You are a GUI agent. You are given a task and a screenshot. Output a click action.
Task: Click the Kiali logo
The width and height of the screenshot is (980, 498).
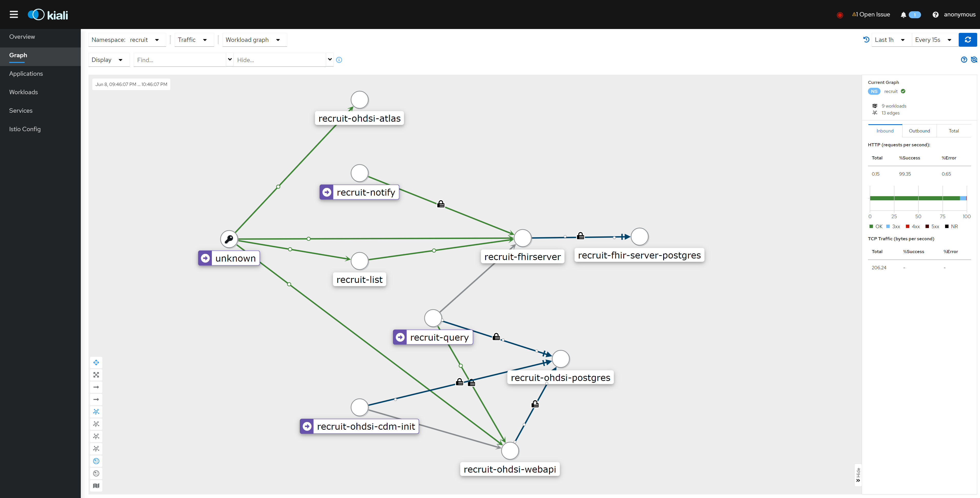tap(48, 15)
